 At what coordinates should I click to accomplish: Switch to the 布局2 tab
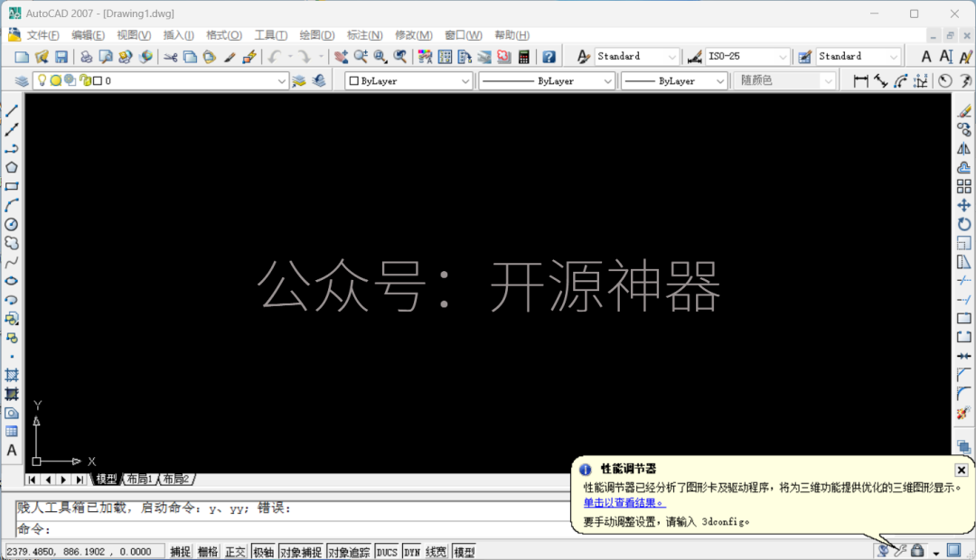pyautogui.click(x=177, y=479)
